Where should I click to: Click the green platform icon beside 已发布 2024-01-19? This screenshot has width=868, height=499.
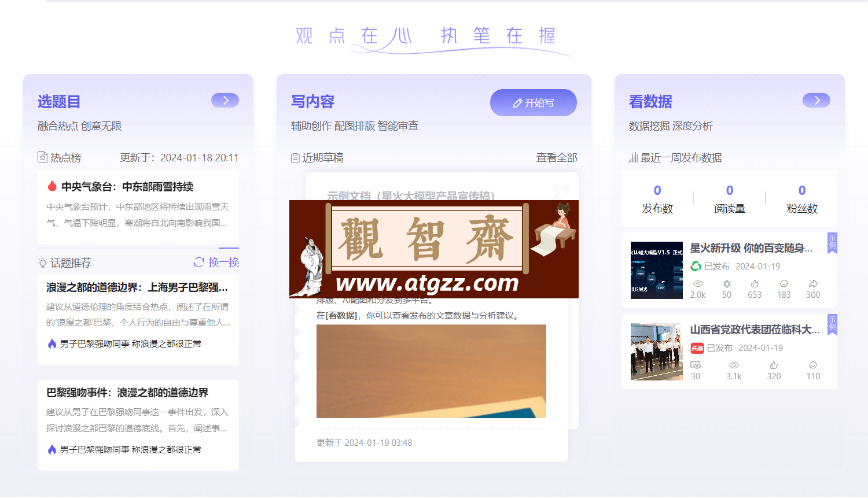click(696, 266)
